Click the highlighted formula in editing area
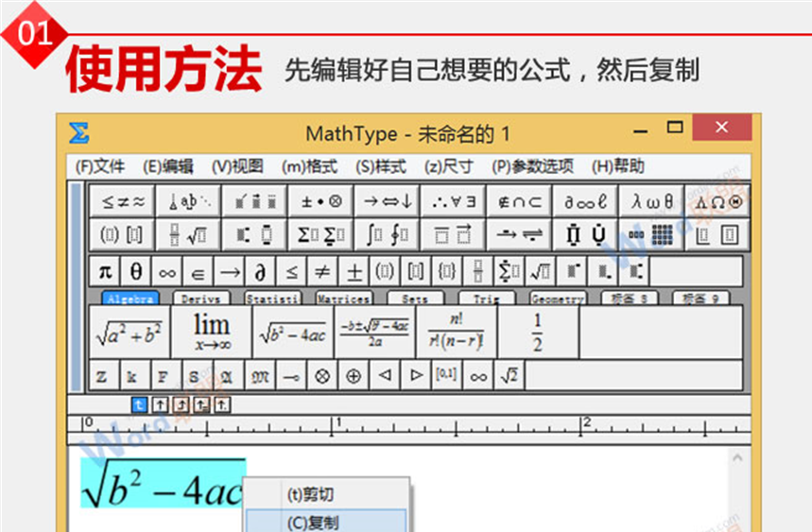The image size is (812, 532). pyautogui.click(x=163, y=483)
